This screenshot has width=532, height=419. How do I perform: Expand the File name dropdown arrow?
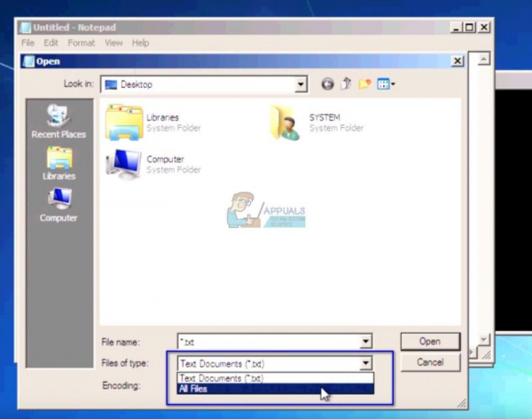point(365,342)
